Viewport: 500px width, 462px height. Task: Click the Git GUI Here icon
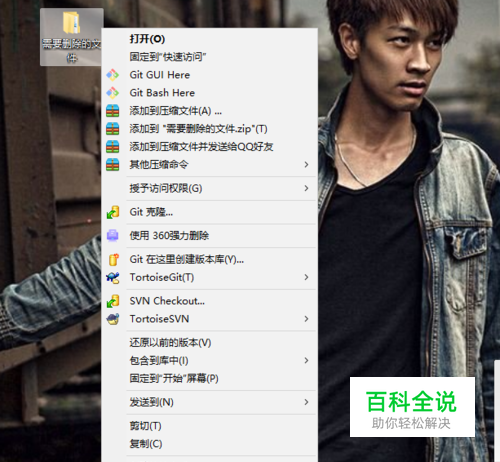[x=112, y=75]
